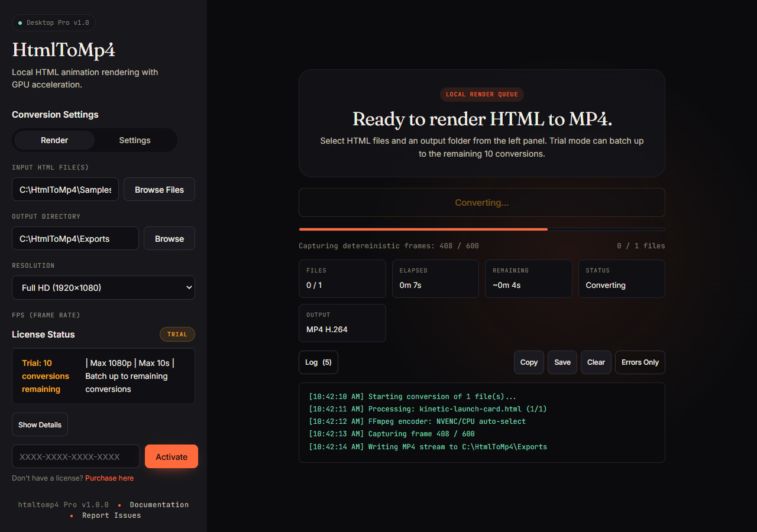Viewport: 757px width, 532px height.
Task: Click the Show Details button
Action: tap(40, 425)
